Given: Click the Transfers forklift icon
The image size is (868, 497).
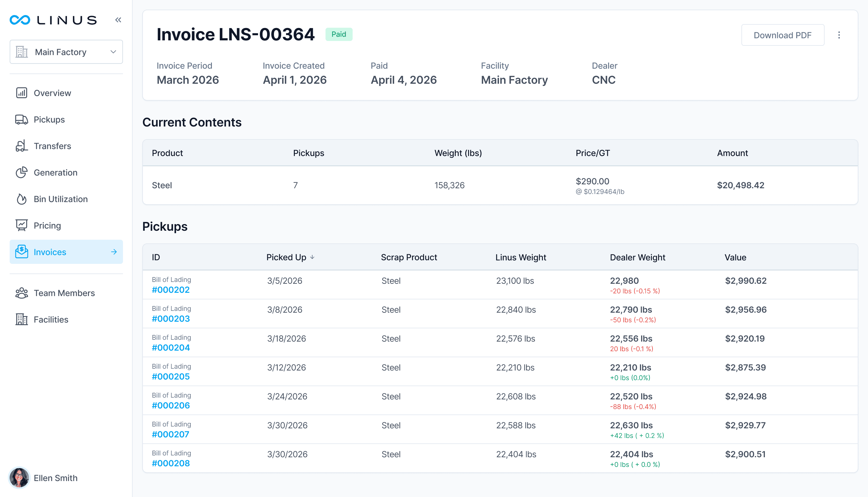Looking at the screenshot, I should (21, 146).
